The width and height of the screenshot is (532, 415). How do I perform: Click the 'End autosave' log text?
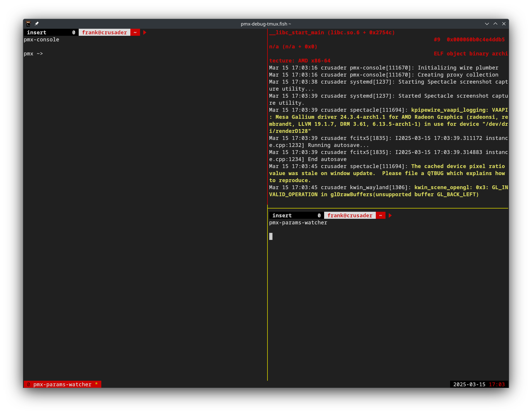coord(327,159)
